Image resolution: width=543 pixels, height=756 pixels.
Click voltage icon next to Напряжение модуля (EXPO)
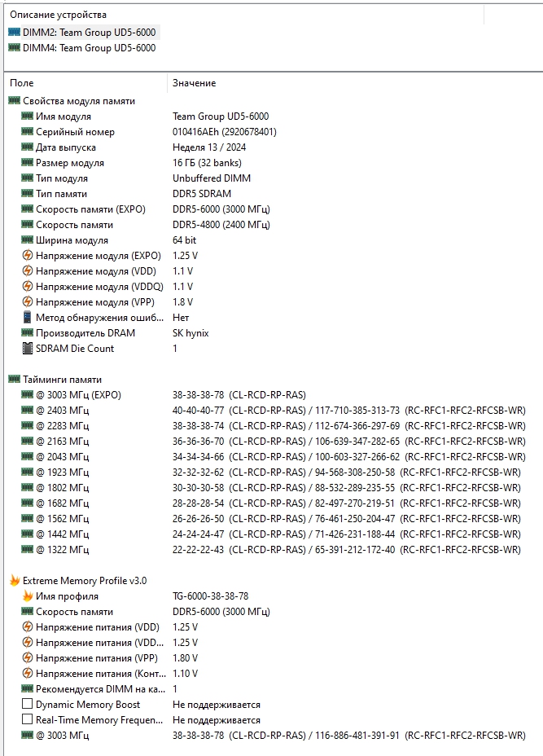[x=28, y=255]
